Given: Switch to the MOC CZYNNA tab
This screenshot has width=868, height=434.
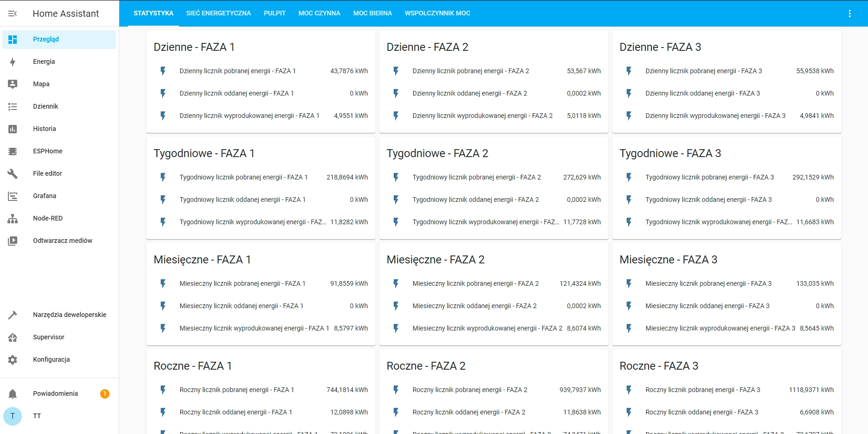Looking at the screenshot, I should [319, 13].
